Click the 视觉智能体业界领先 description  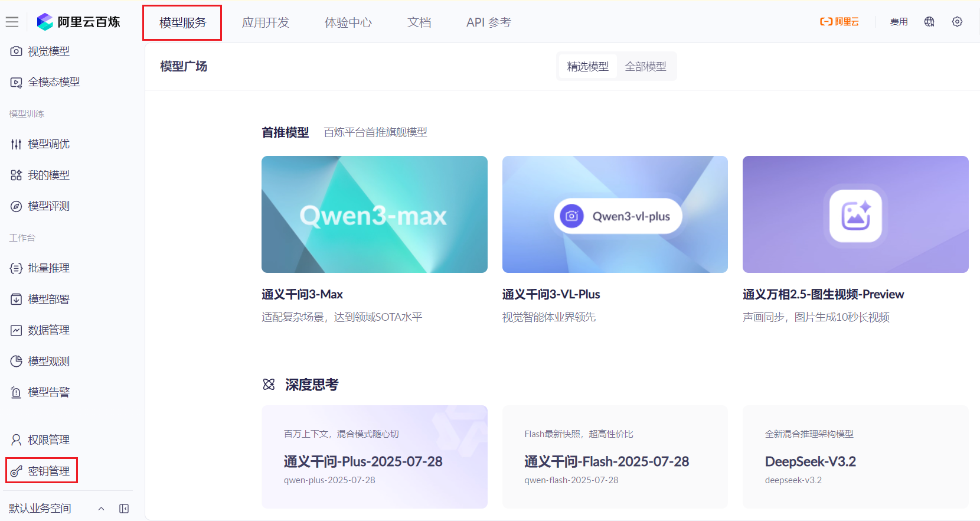[549, 317]
